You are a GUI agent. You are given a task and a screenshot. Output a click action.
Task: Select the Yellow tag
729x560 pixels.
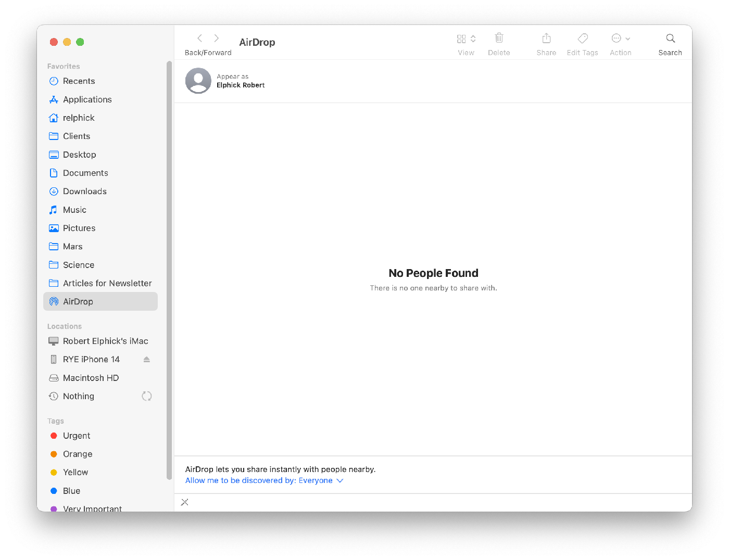pyautogui.click(x=100, y=472)
